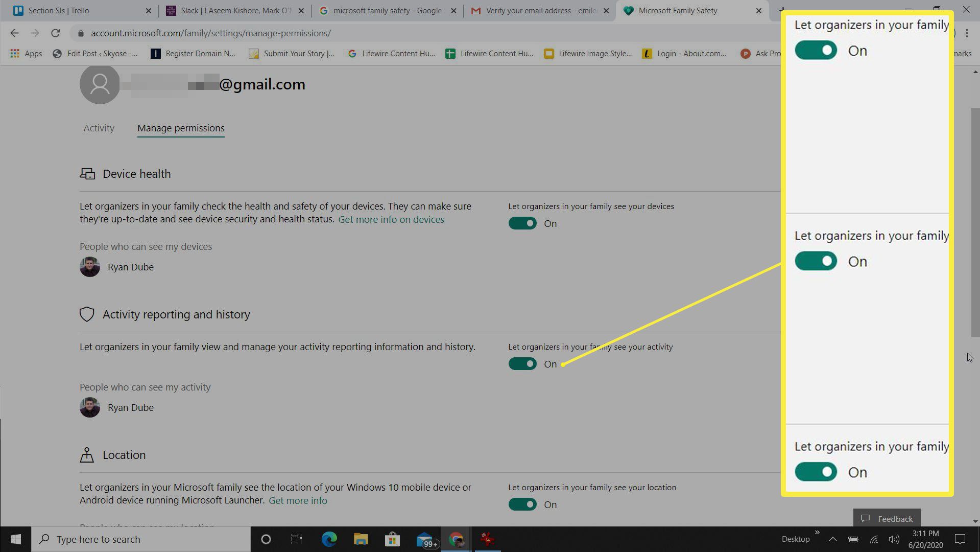
Task: Click the Feedback button
Action: point(887,518)
